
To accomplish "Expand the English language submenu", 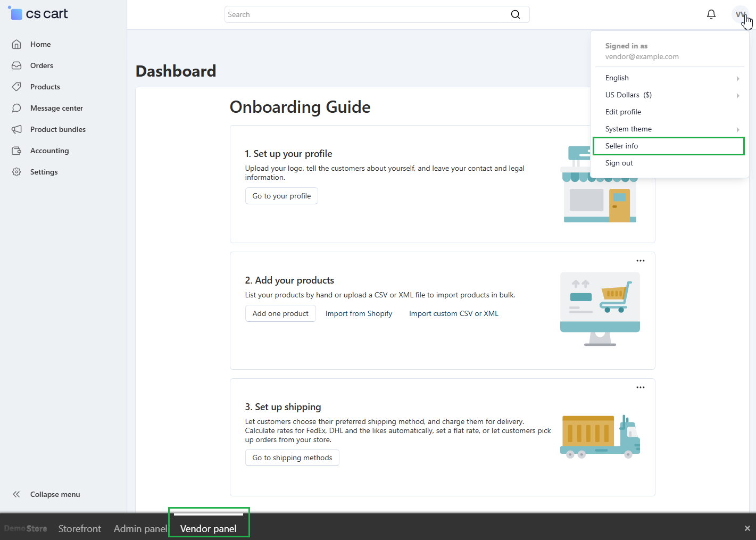I will point(669,78).
